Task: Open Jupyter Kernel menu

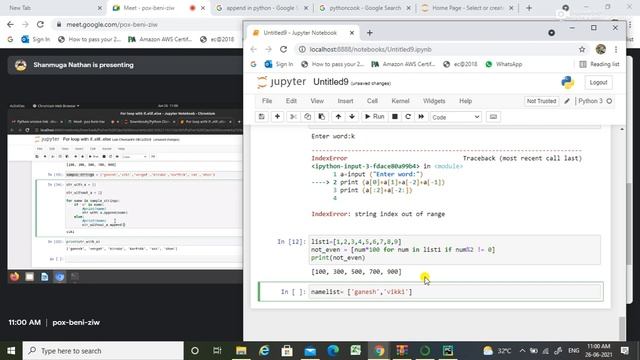Action: (x=400, y=101)
